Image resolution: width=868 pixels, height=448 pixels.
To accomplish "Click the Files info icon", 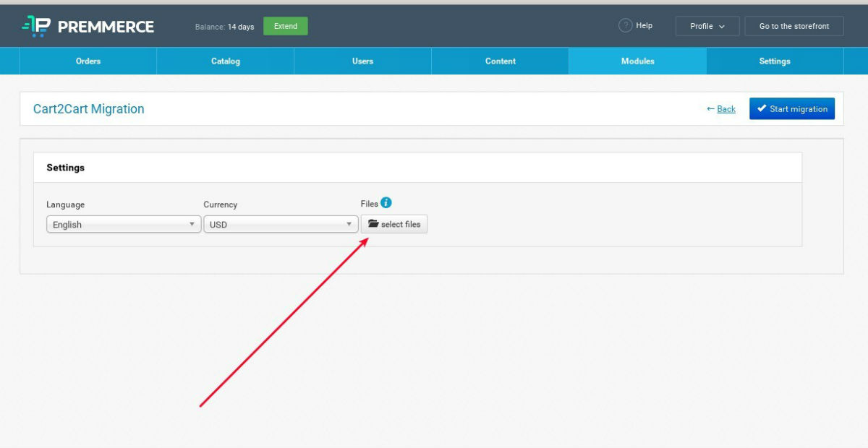I will click(386, 203).
